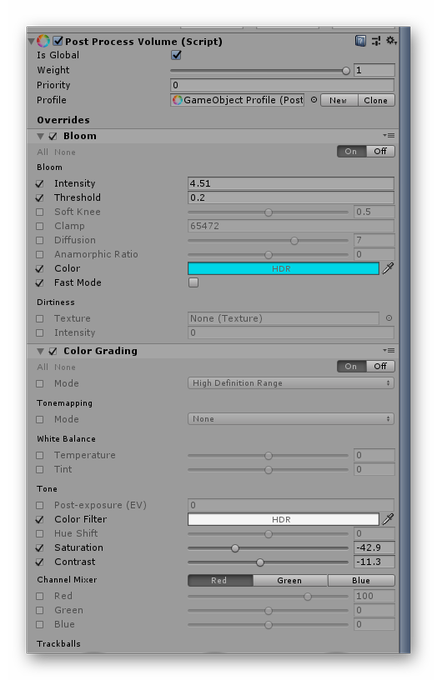Click the Post Process Volume script icon
Screen dimensions: 437x680
[43, 41]
